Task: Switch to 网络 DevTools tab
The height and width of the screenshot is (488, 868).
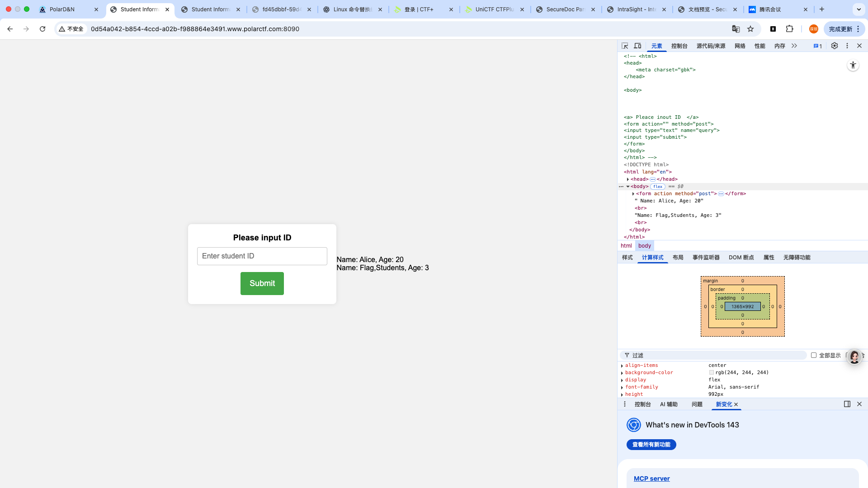Action: click(x=740, y=46)
